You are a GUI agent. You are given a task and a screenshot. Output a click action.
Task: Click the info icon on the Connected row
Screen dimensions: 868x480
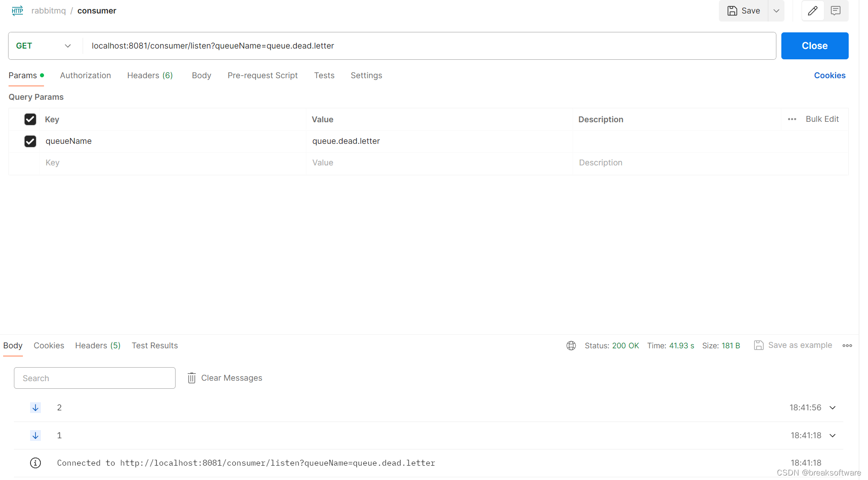[35, 463]
